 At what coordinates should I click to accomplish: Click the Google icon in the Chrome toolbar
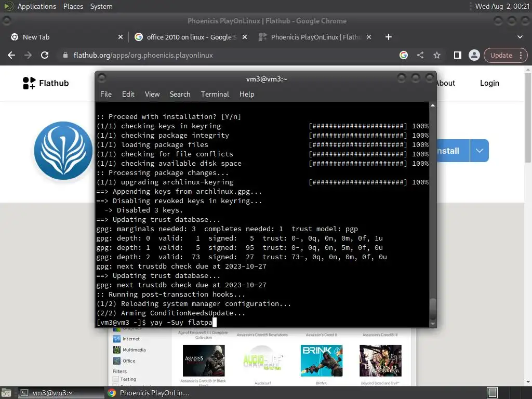tap(403, 55)
